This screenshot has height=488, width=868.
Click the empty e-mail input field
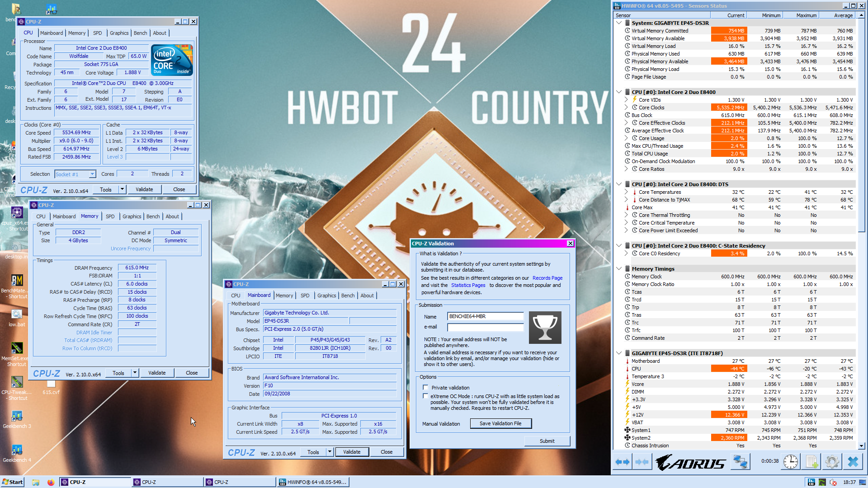[485, 327]
